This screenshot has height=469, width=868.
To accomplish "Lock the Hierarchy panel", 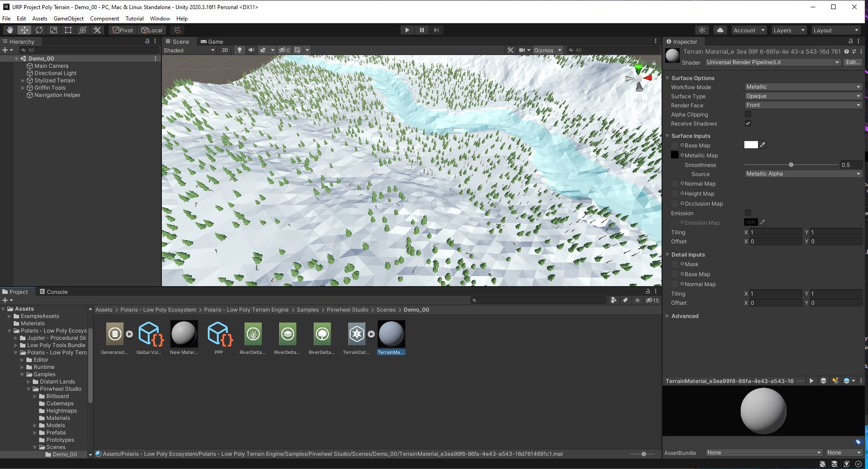I will pyautogui.click(x=147, y=41).
